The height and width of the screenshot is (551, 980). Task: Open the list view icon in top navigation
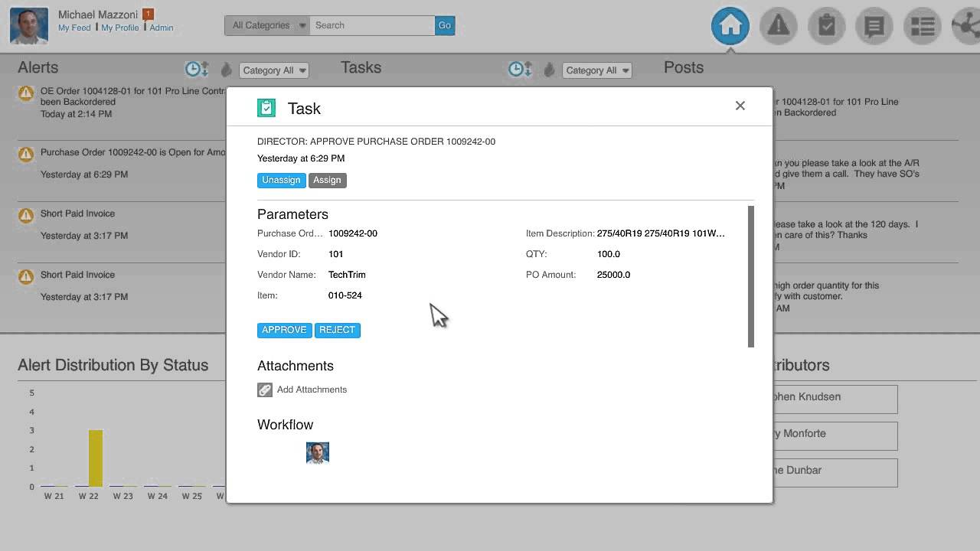pyautogui.click(x=922, y=26)
